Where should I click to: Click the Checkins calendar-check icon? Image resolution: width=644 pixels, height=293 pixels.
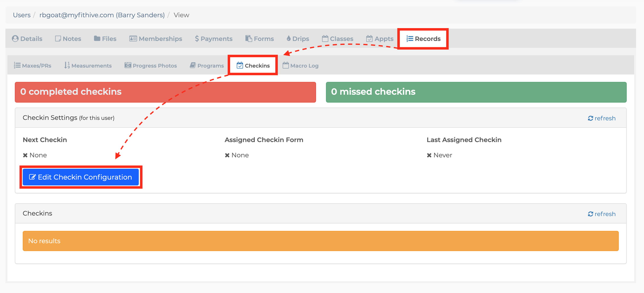pyautogui.click(x=240, y=65)
